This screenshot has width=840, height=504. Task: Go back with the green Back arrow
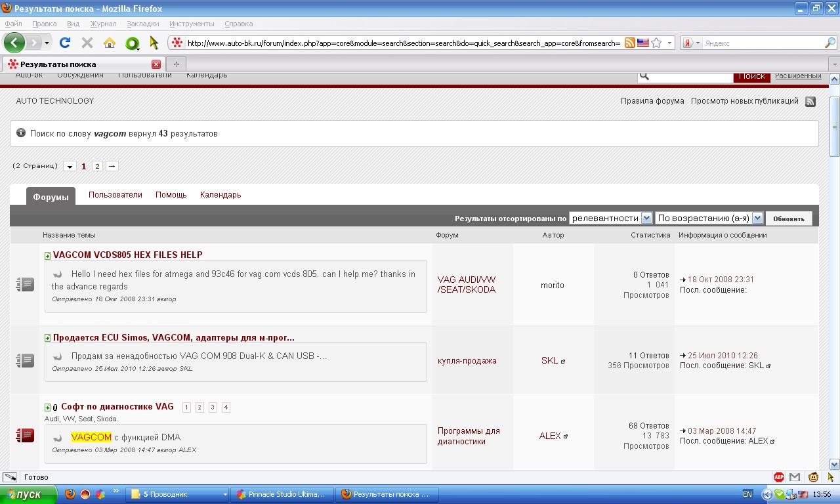(14, 43)
